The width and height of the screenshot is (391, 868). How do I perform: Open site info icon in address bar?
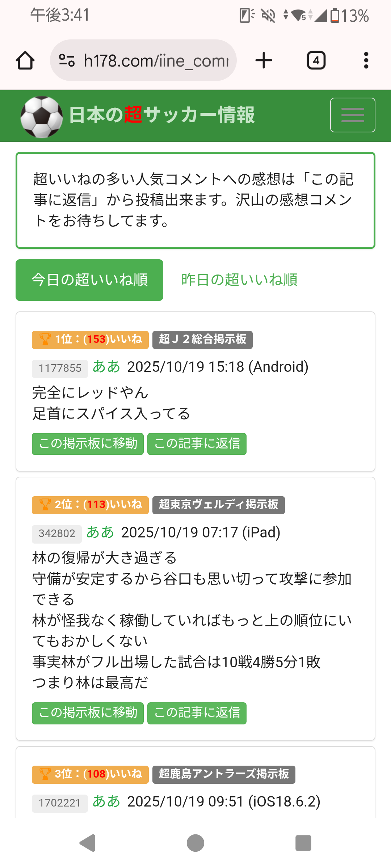[x=67, y=60]
